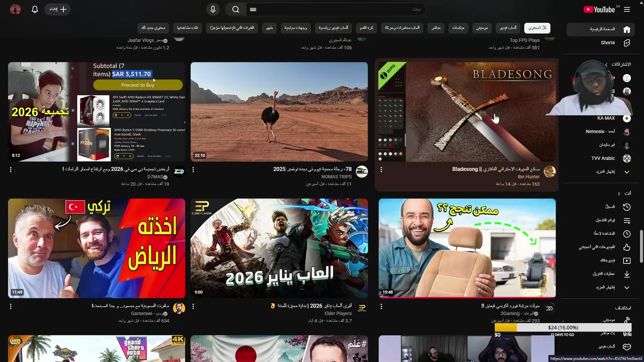Viewport: 644px width, 362px height.
Task: Select the Live (مباشر) filter chip
Action: coord(436,28)
